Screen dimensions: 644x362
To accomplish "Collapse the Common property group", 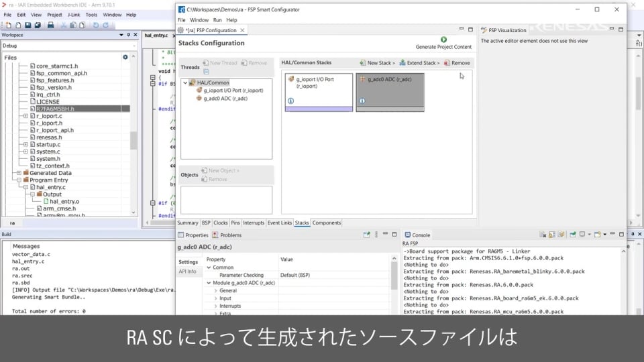I will pos(209,267).
